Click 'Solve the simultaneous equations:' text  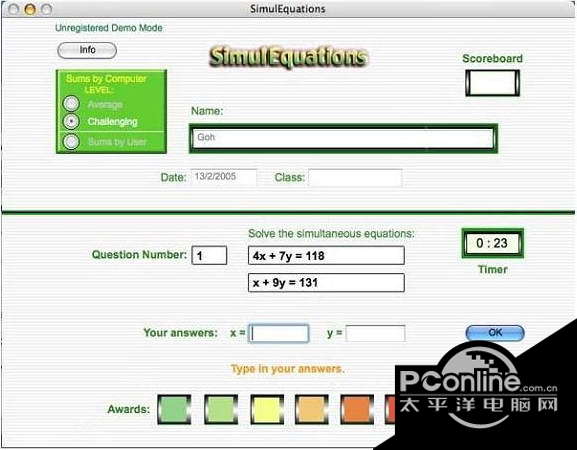[x=331, y=234]
